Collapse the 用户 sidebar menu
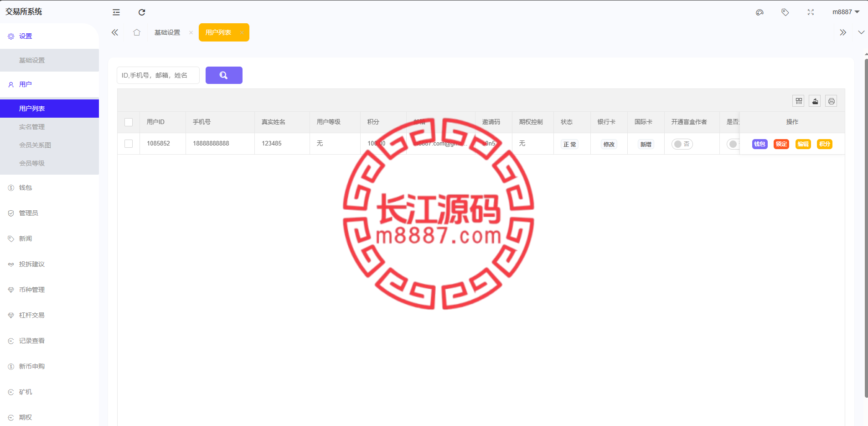The height and width of the screenshot is (426, 868). tap(49, 84)
